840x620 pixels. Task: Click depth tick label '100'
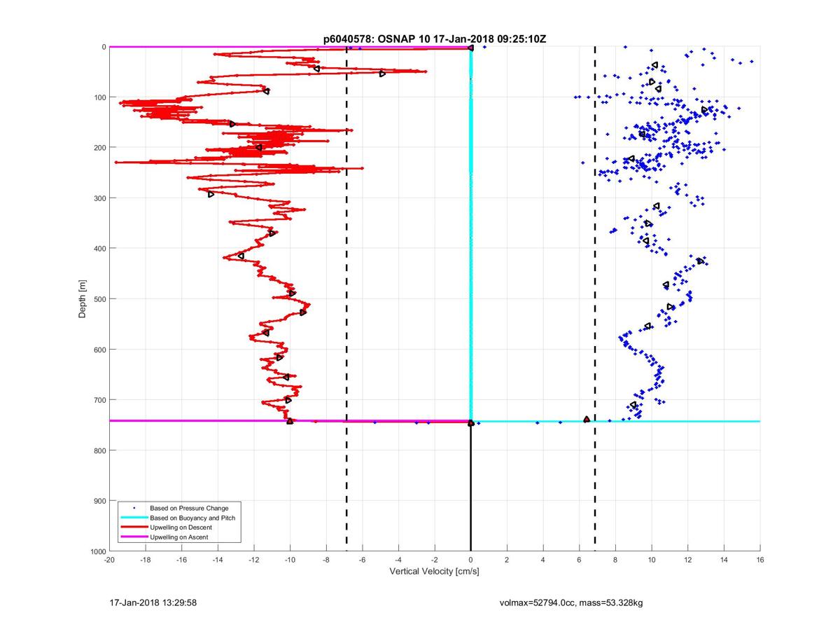point(99,97)
